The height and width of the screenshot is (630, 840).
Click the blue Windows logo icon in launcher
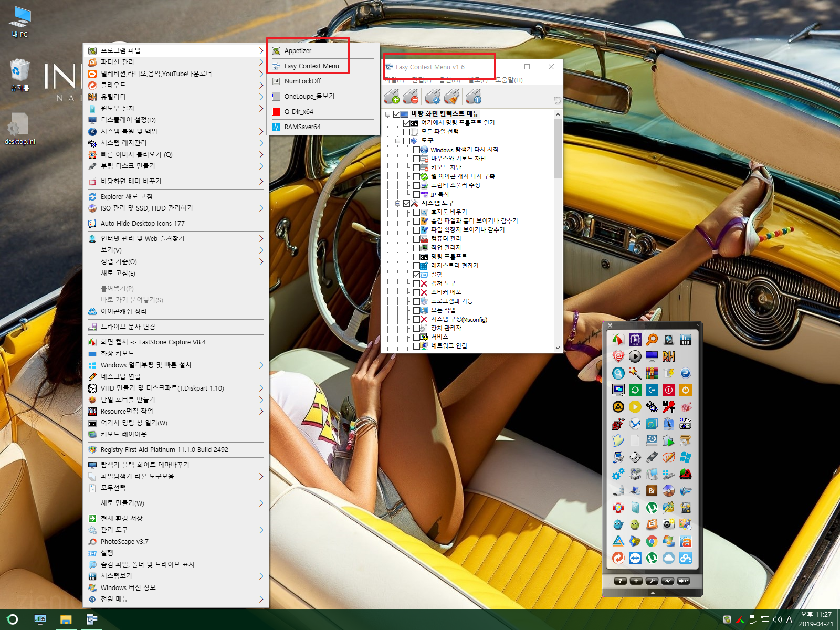(x=686, y=457)
